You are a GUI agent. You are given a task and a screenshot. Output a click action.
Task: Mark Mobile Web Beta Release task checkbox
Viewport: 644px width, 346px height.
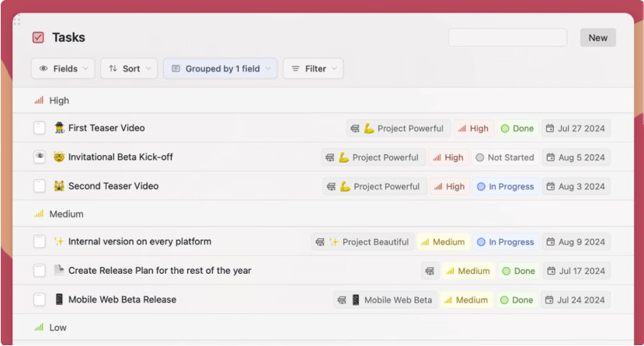pyautogui.click(x=40, y=299)
